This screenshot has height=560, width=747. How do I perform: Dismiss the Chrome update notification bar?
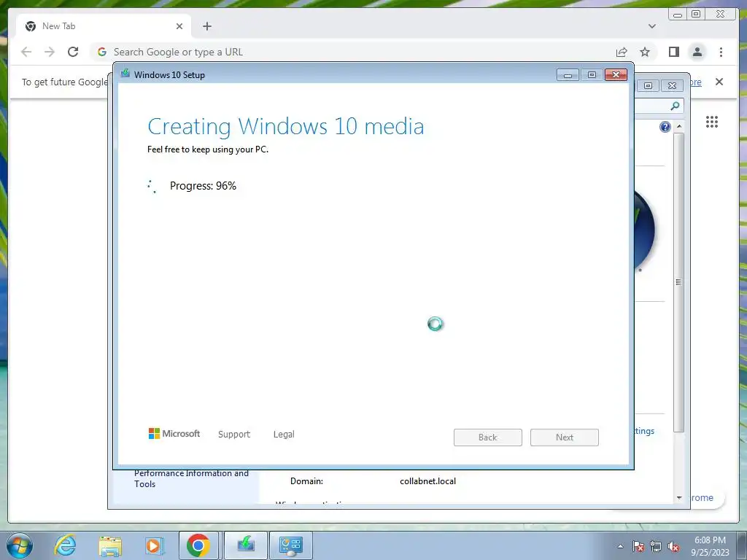pos(719,82)
